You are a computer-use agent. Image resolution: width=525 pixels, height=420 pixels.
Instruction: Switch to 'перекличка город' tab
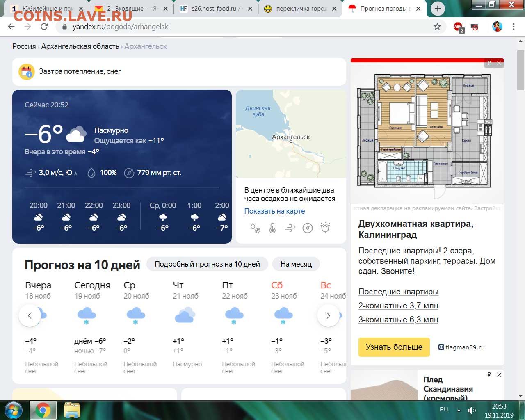tap(300, 9)
